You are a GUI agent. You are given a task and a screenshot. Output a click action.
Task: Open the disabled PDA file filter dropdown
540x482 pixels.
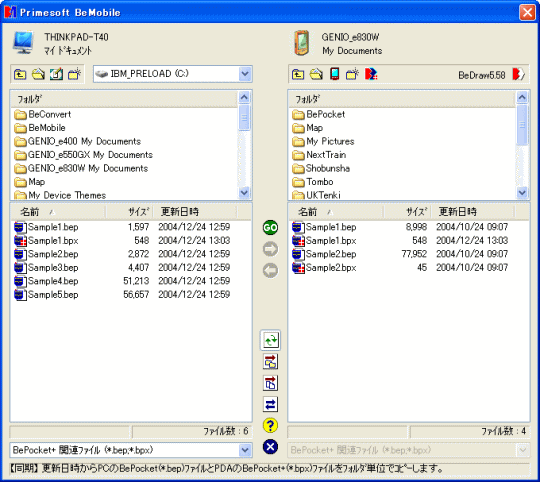(522, 450)
